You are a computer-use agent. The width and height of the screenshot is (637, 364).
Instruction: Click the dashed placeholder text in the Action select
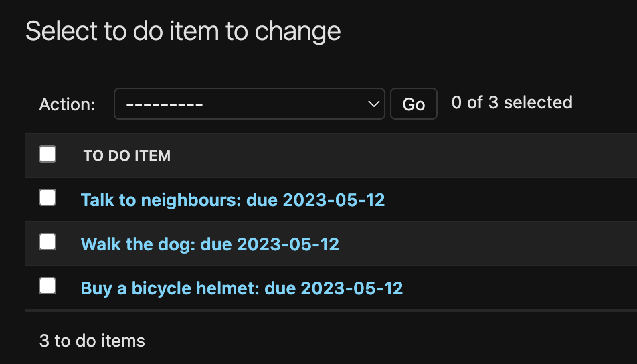165,104
